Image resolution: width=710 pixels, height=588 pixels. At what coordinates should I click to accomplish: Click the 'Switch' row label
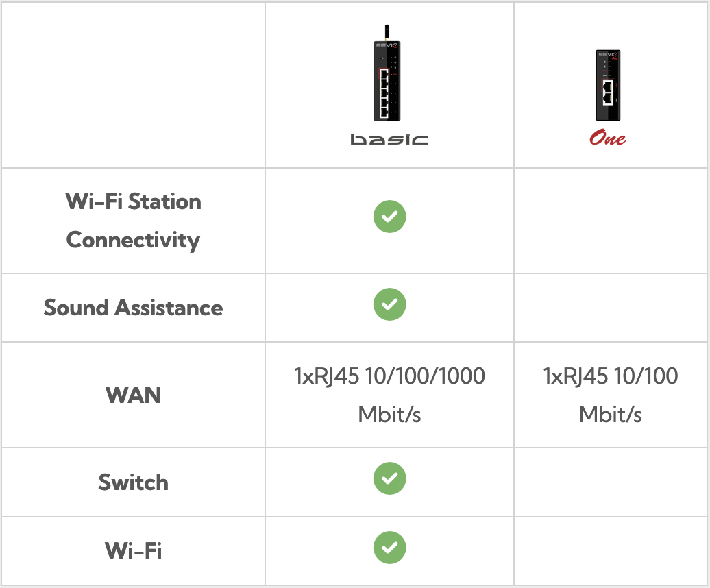[x=133, y=482]
